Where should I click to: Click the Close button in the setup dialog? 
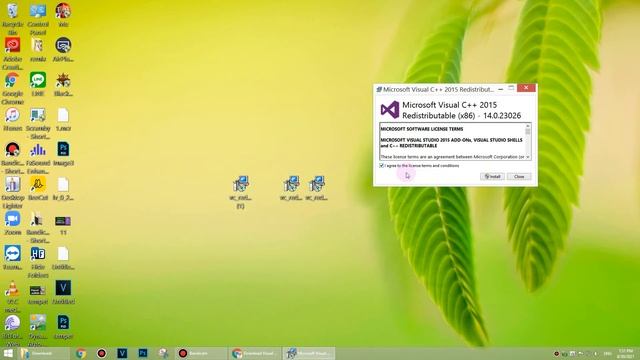pyautogui.click(x=519, y=177)
